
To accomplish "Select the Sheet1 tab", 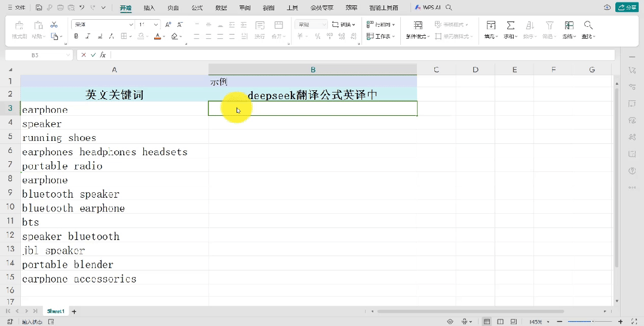I will [x=56, y=312].
